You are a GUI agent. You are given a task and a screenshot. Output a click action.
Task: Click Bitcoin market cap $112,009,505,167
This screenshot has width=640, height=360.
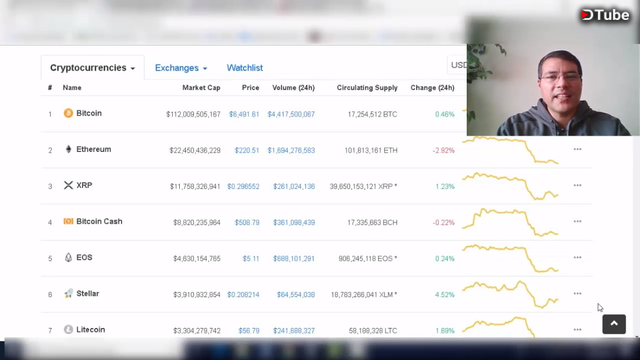tap(193, 114)
